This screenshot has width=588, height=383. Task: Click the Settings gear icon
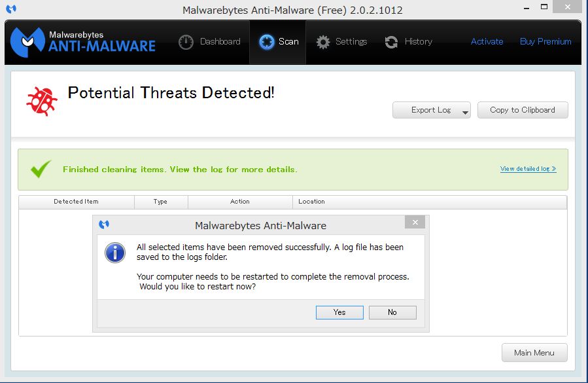(323, 42)
